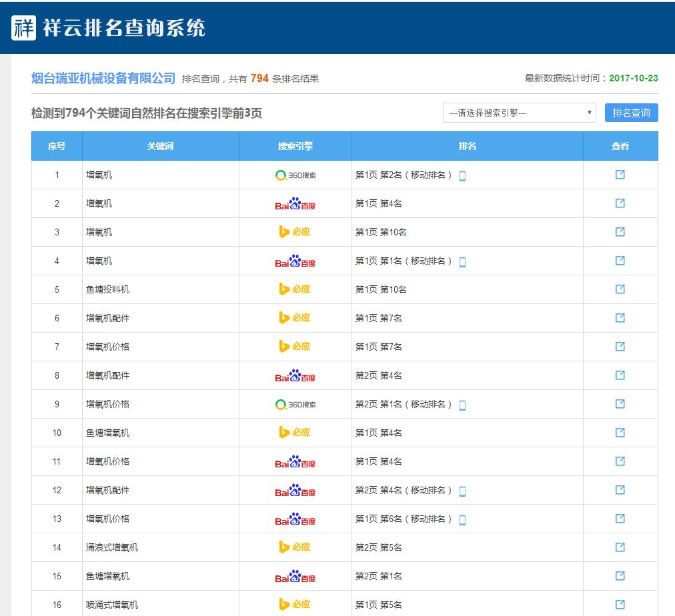Click the 查看 column header
Screen dimensions: 675x616
(620, 146)
